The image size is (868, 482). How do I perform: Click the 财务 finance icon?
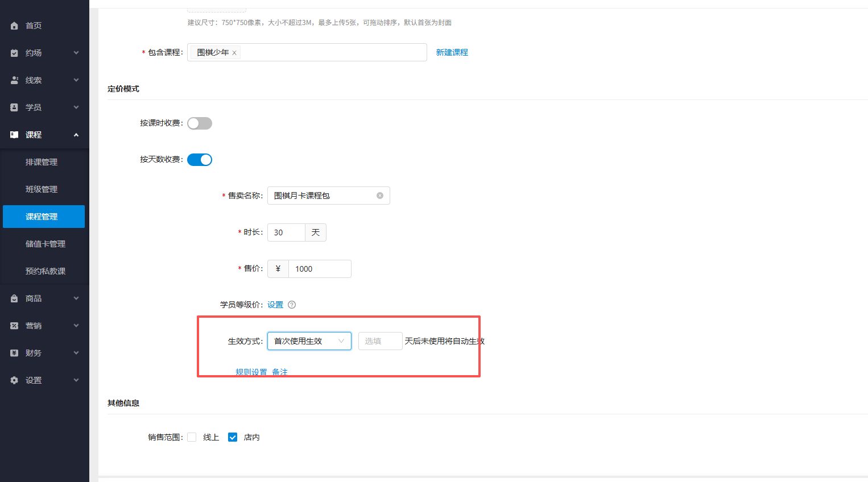click(14, 352)
